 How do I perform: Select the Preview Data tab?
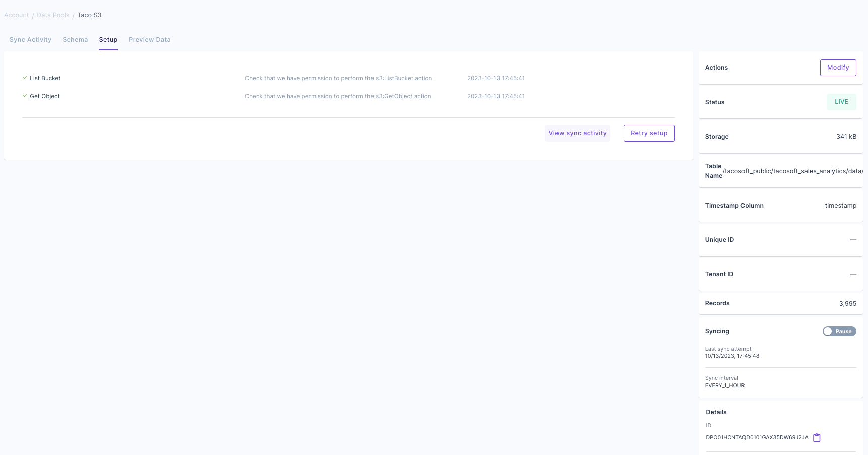[149, 39]
